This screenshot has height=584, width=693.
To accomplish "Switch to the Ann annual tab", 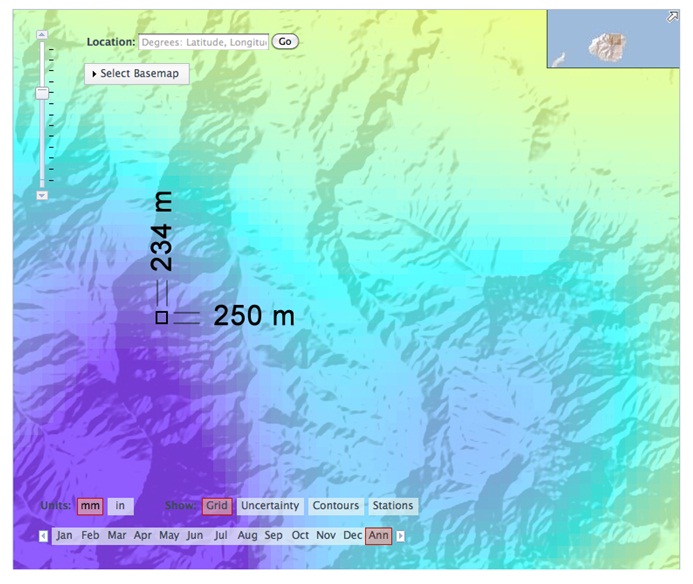I will click(x=378, y=536).
